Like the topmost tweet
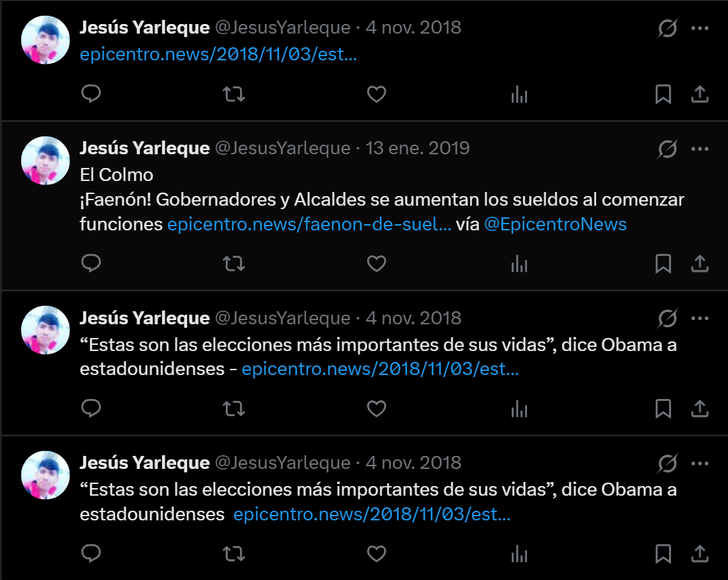Image resolution: width=728 pixels, height=580 pixels. point(377,94)
